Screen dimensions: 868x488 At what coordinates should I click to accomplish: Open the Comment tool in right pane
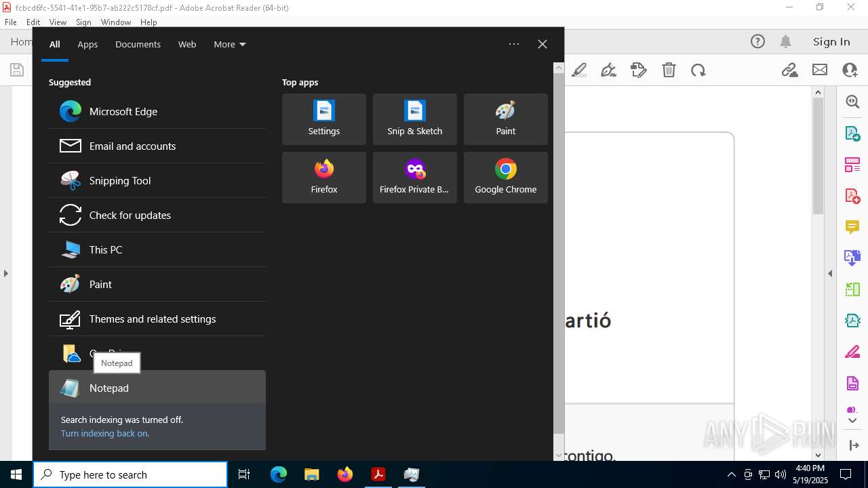click(852, 226)
